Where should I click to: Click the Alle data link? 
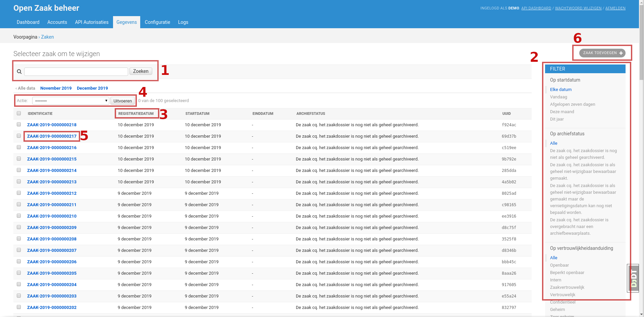25,88
